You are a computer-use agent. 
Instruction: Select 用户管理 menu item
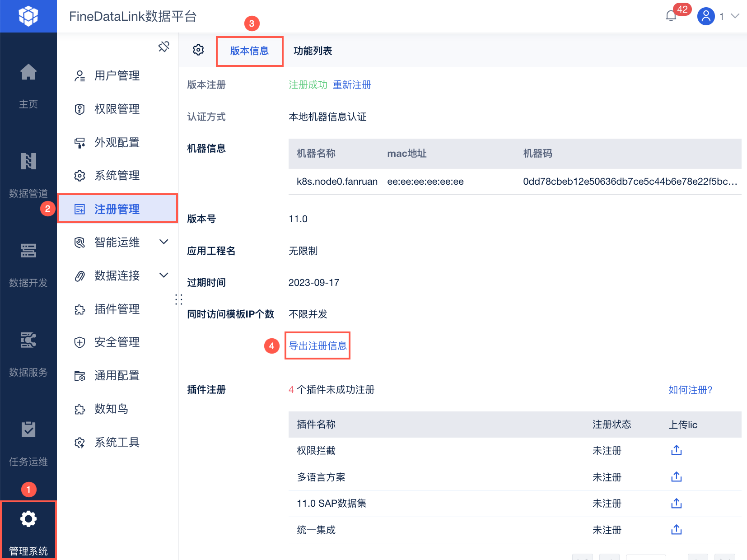tap(117, 76)
